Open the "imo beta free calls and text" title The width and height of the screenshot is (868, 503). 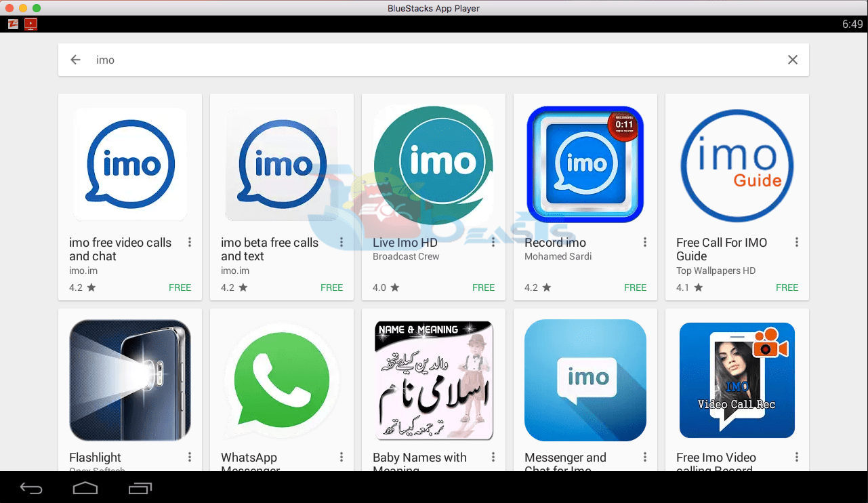click(x=270, y=249)
